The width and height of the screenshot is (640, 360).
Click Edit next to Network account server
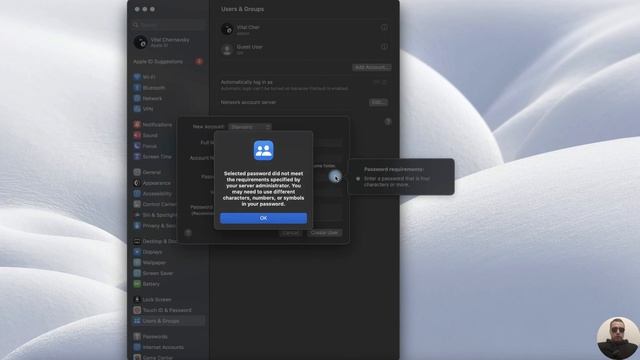(378, 102)
